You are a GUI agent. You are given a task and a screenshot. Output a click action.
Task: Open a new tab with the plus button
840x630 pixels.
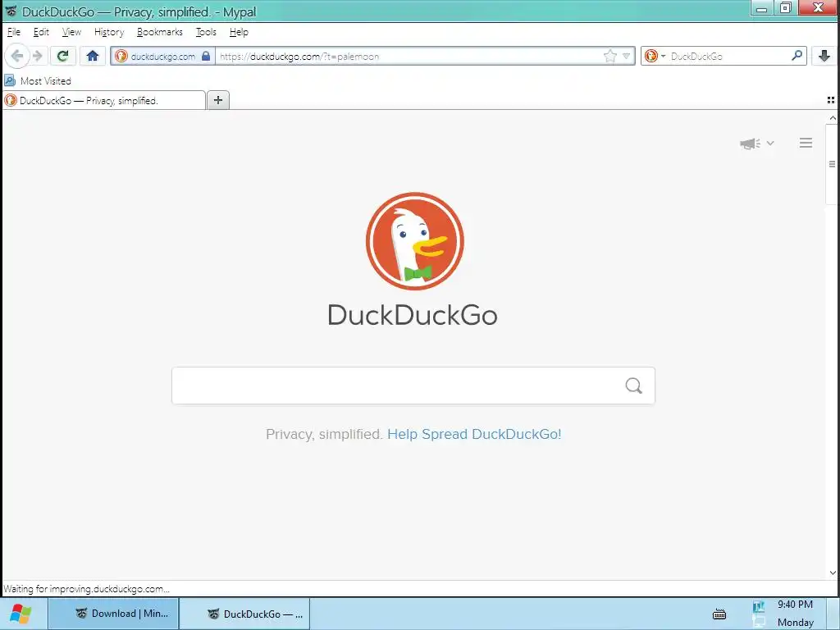click(218, 100)
